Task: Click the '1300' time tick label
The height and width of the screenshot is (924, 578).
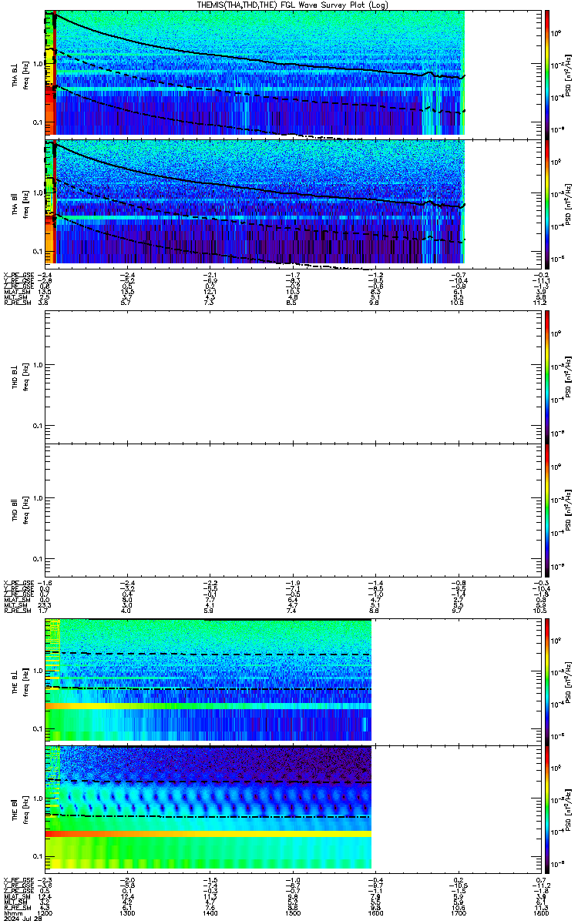Action: tap(126, 913)
